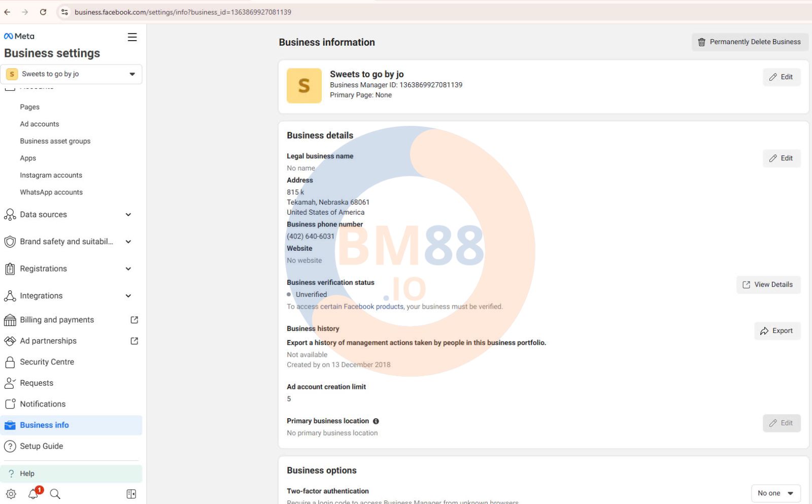Image resolution: width=812 pixels, height=504 pixels.
Task: Click the phone number (402) 640-6031
Action: click(x=311, y=237)
